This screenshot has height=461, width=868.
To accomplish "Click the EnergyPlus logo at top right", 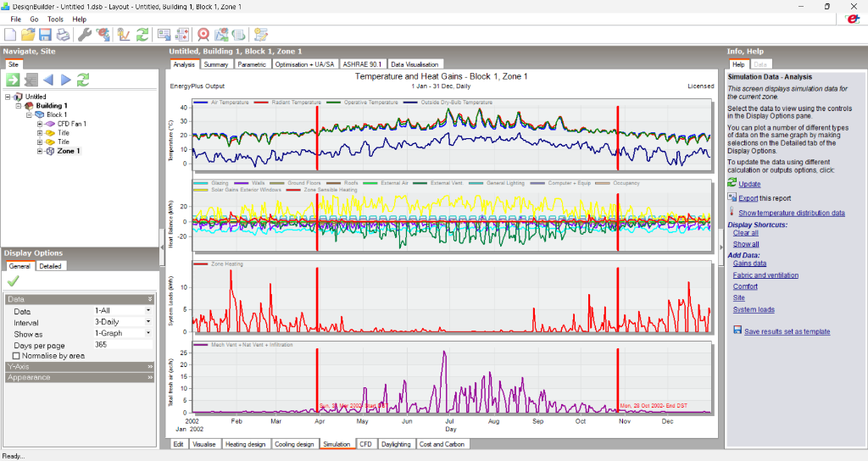I will pyautogui.click(x=853, y=19).
